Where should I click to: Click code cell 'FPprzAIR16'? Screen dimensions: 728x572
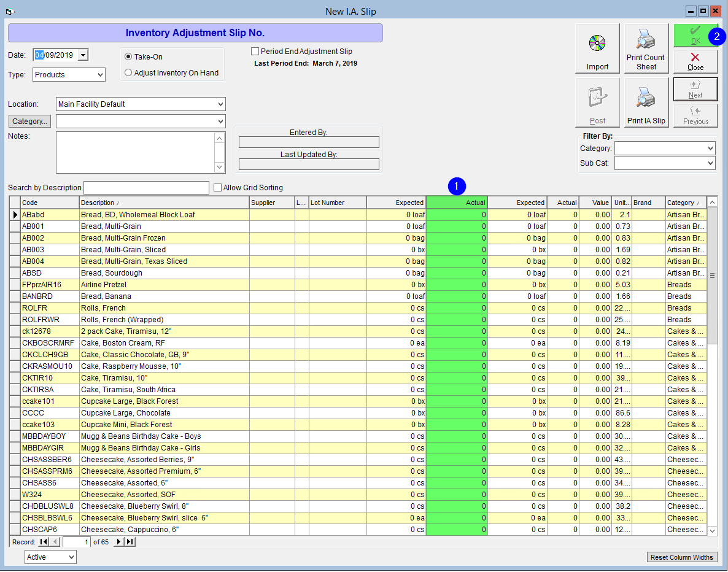[x=50, y=285]
